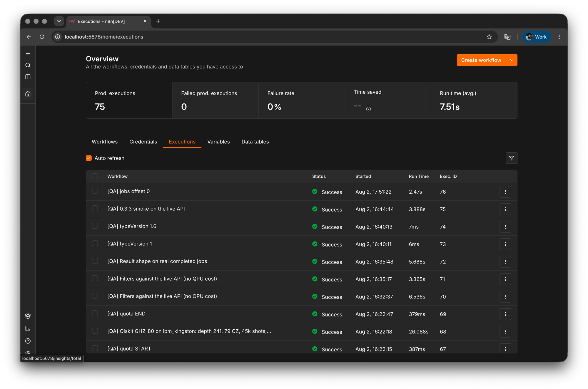The image size is (588, 389).
Task: Open the actions menu for execution 68
Action: 505,332
